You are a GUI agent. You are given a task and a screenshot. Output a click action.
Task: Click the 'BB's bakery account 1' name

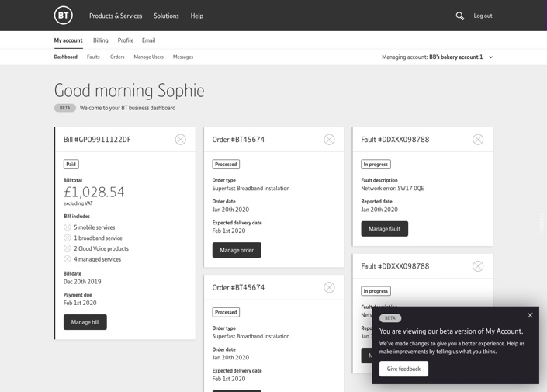point(456,57)
